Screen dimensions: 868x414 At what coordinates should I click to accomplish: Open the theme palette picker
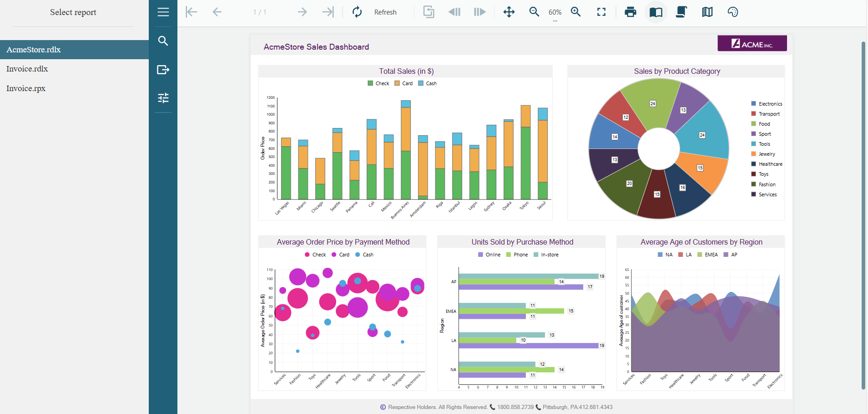[x=732, y=12]
